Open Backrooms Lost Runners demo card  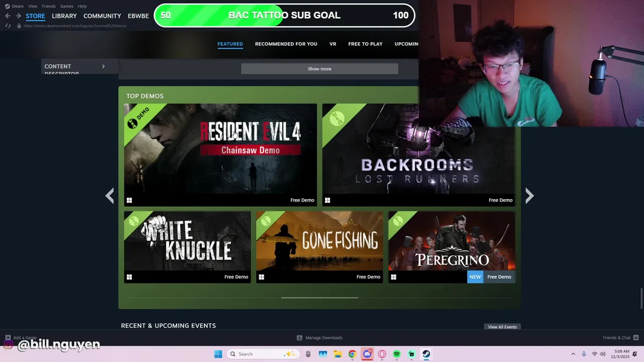pyautogui.click(x=419, y=155)
